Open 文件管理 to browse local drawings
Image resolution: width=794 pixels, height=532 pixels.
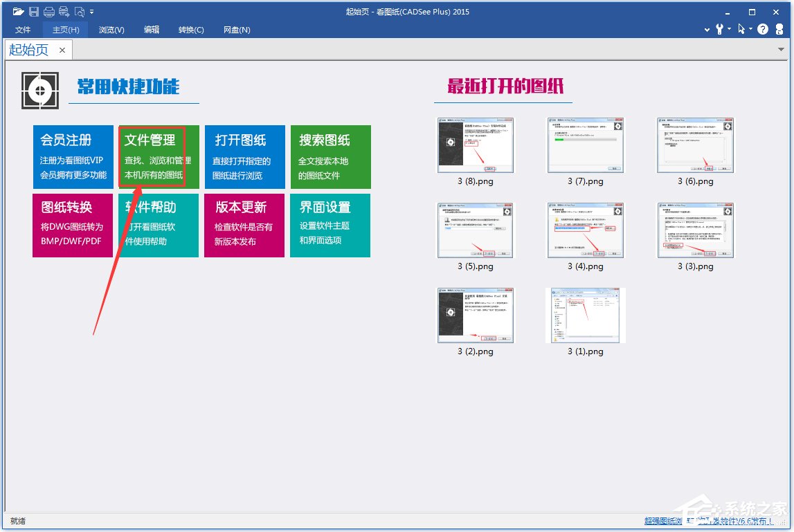(157, 156)
